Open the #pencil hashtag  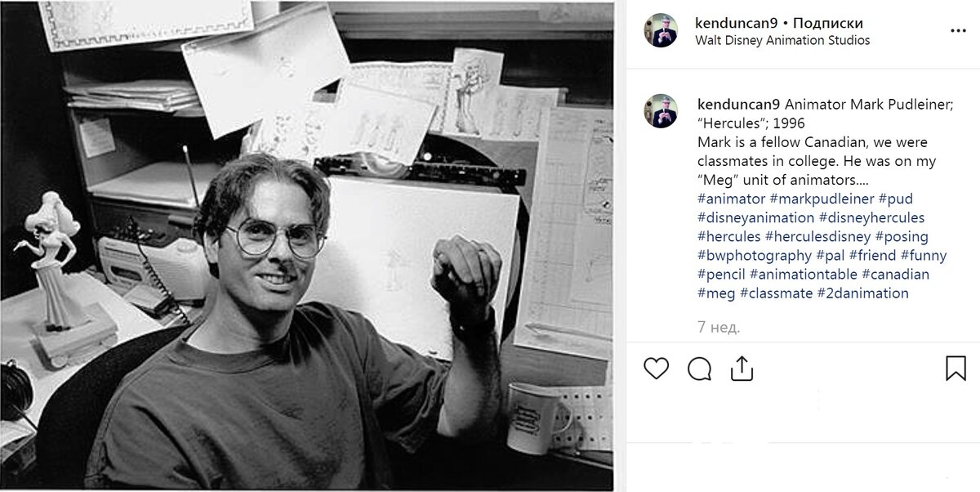(720, 274)
